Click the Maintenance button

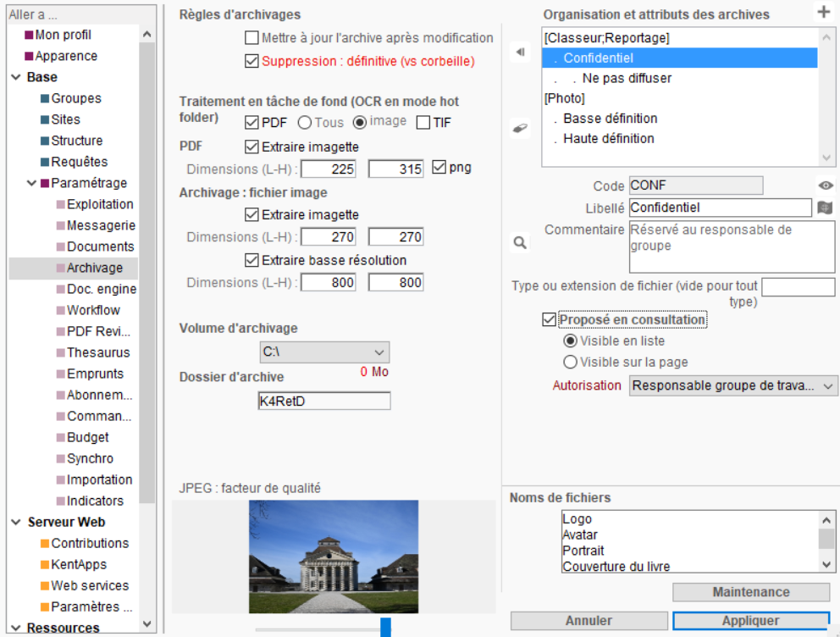pos(751,592)
